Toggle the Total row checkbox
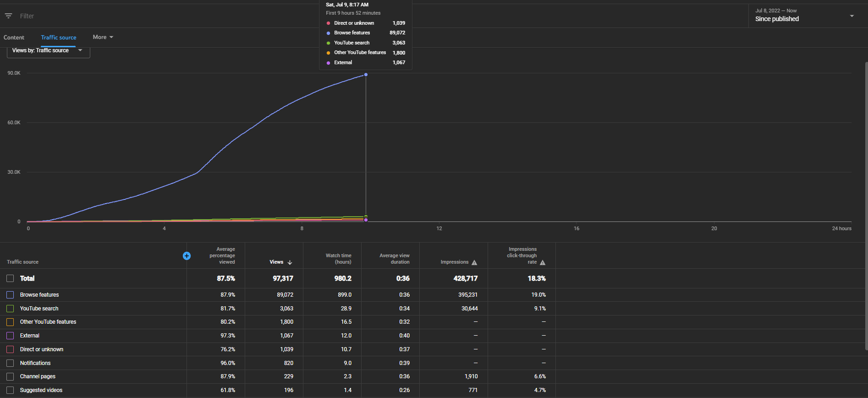Viewport: 868px width, 398px height. (10, 278)
